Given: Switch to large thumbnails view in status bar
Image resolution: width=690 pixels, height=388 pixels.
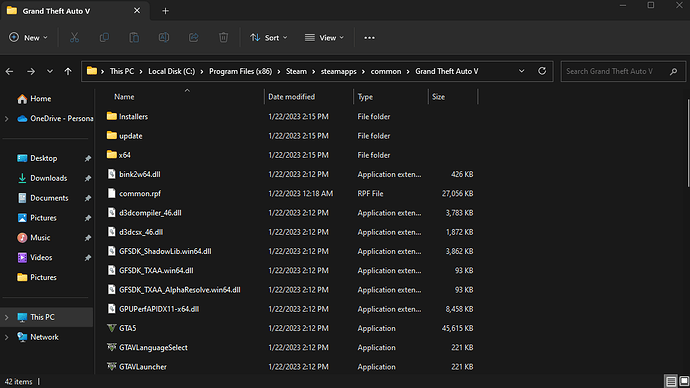Looking at the screenshot, I should 684,381.
